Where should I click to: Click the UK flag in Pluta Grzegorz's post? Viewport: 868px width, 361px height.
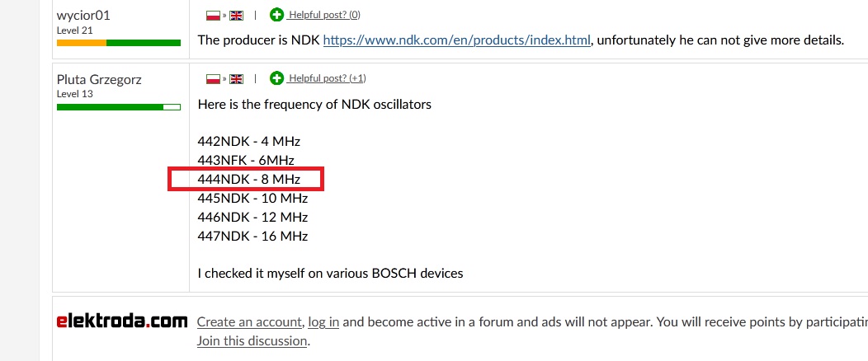point(236,79)
